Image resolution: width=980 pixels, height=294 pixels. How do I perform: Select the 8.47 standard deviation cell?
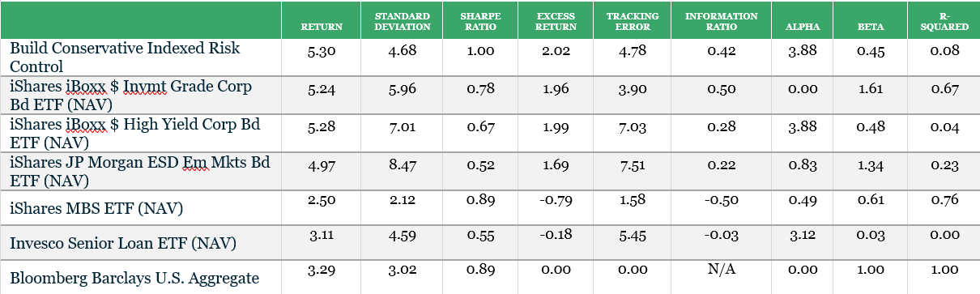403,164
